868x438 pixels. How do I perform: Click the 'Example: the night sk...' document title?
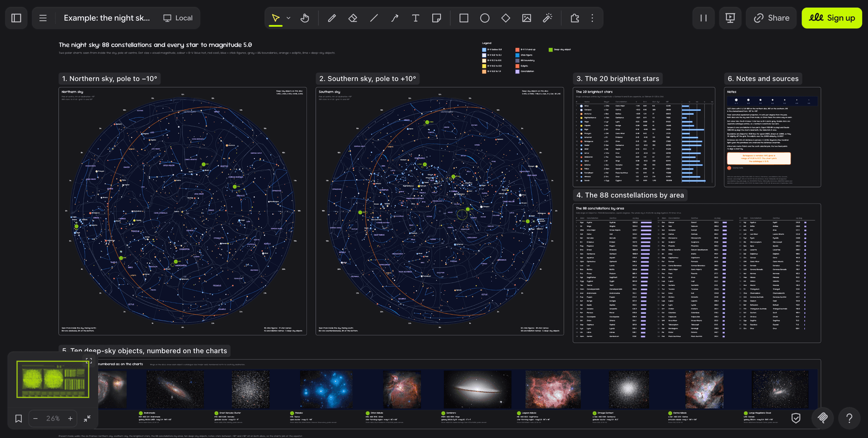click(107, 18)
